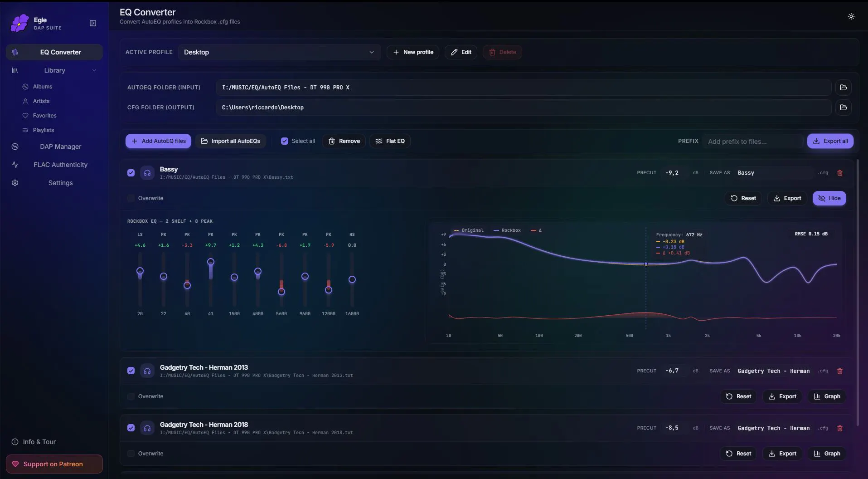Remove selected EQ entries
The width and height of the screenshot is (868, 479).
[344, 141]
